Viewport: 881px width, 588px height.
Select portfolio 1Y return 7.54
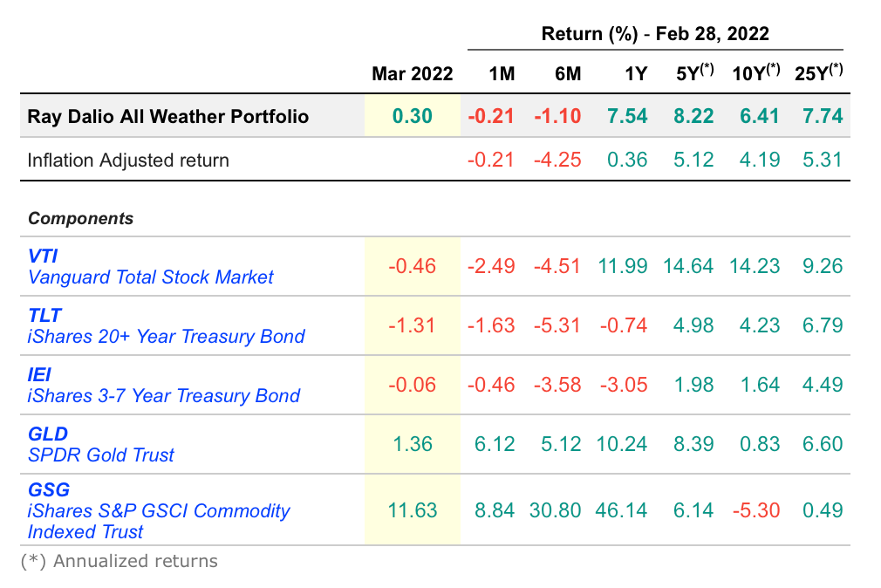[627, 116]
